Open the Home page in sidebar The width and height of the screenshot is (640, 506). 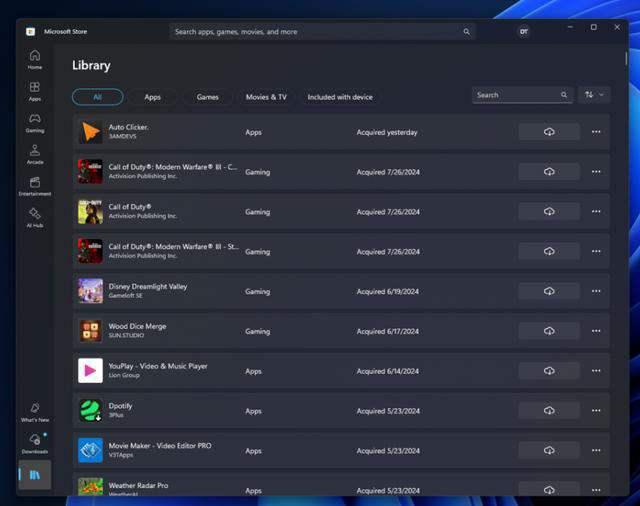pyautogui.click(x=35, y=59)
